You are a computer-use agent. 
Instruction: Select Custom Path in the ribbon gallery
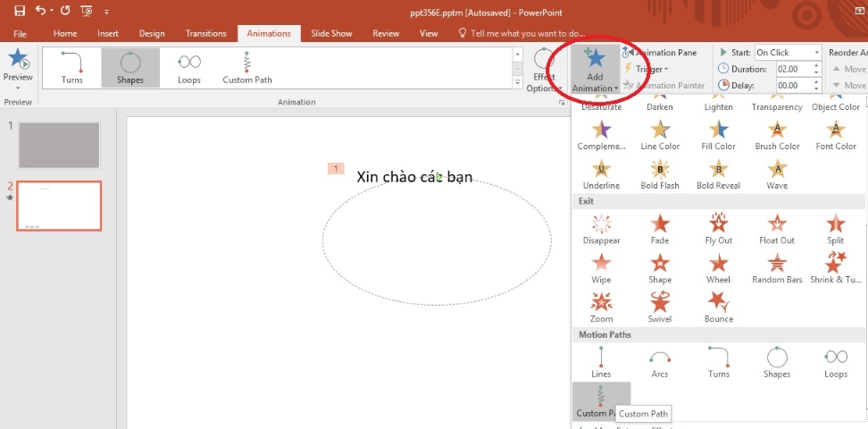[247, 68]
